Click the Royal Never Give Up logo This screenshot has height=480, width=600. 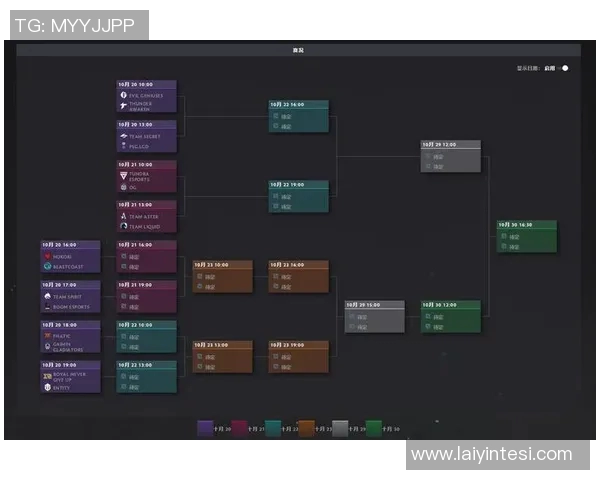click(x=47, y=377)
